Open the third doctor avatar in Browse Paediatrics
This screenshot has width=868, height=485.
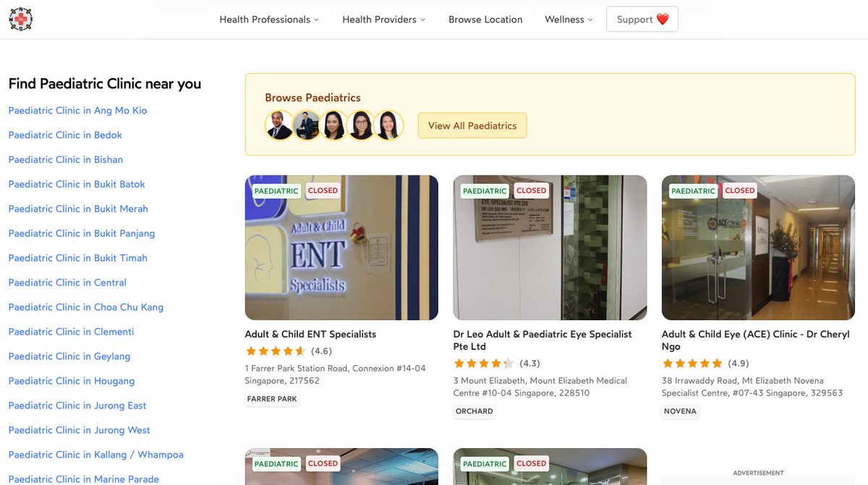pyautogui.click(x=334, y=125)
